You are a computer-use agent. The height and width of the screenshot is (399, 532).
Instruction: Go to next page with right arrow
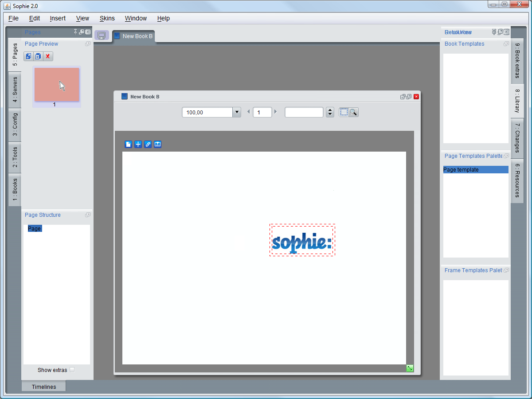click(x=275, y=112)
